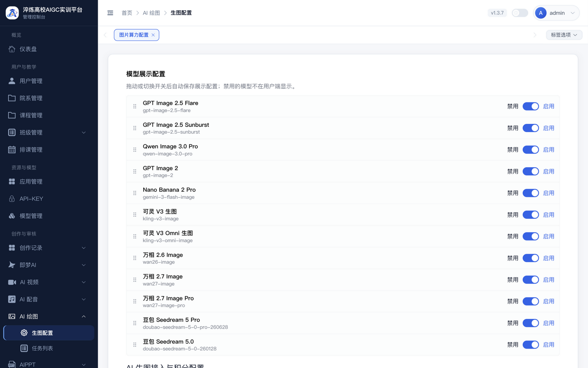This screenshot has width=588, height=368.
Task: Click the 课程管理 folder icon
Action: point(12,115)
